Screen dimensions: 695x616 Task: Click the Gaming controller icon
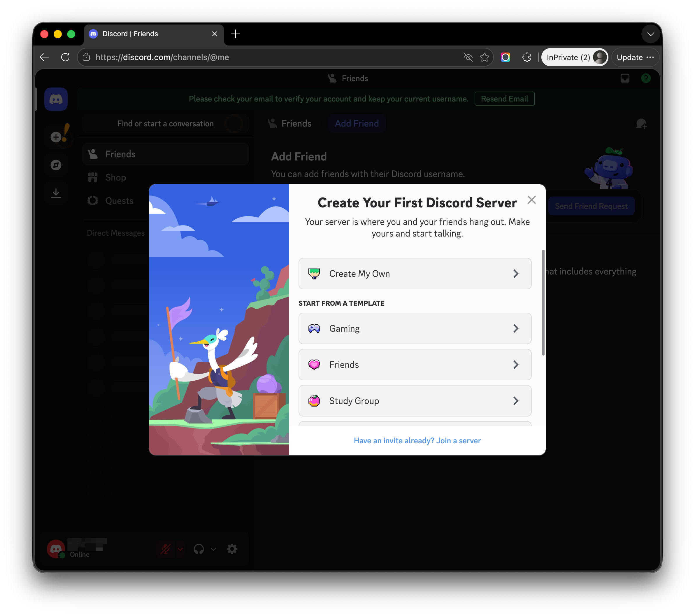coord(314,328)
